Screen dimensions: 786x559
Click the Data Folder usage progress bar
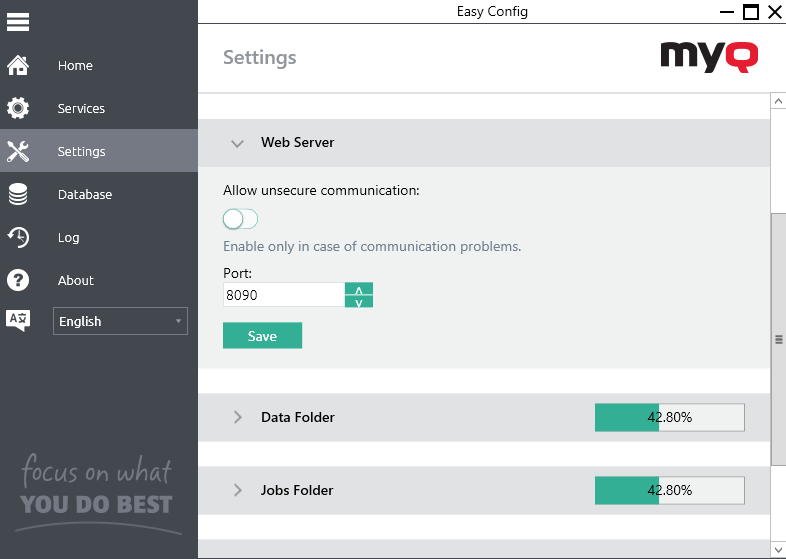(x=669, y=418)
